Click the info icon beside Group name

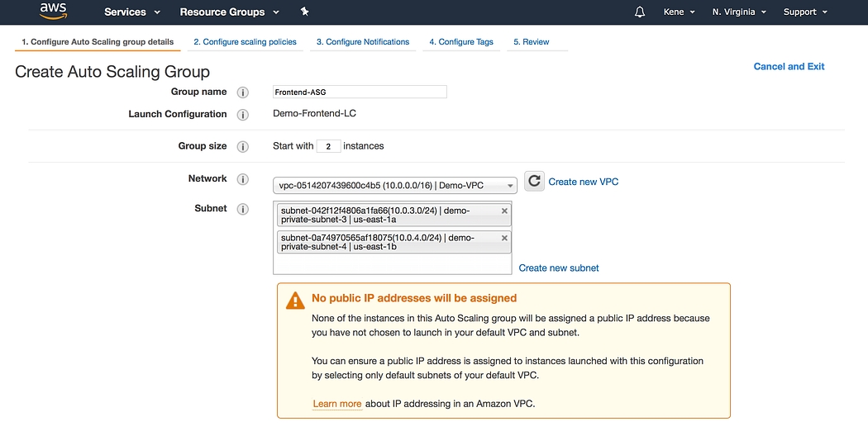pyautogui.click(x=243, y=92)
